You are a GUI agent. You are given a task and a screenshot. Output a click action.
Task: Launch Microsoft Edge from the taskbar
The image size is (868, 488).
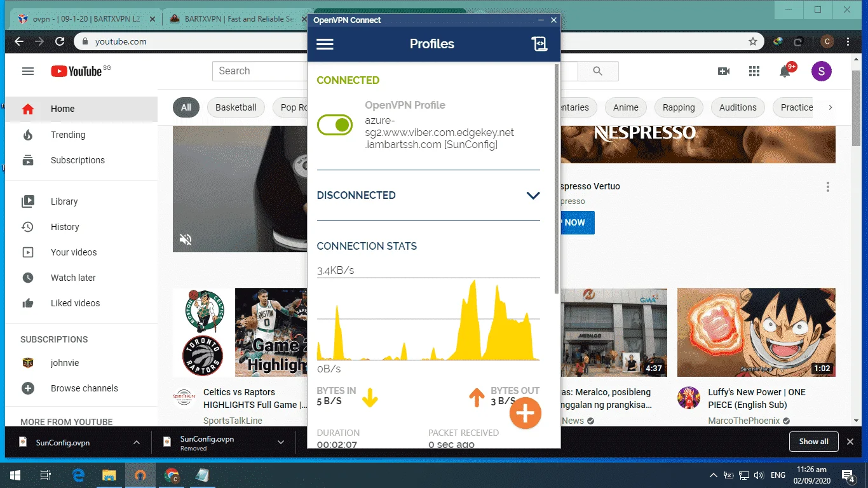pyautogui.click(x=78, y=475)
